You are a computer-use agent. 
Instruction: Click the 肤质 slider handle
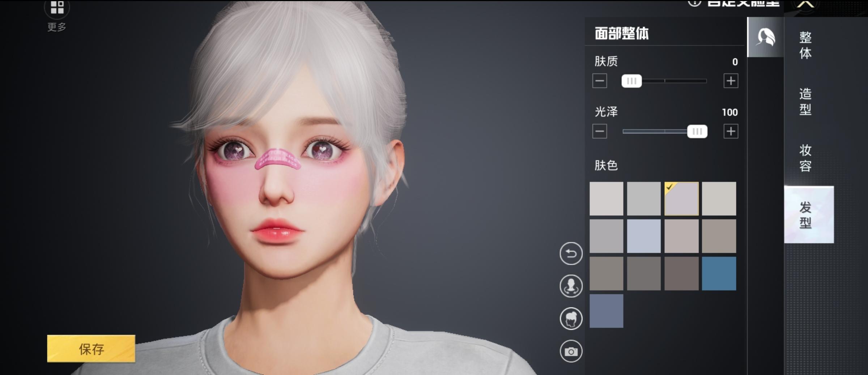[631, 81]
